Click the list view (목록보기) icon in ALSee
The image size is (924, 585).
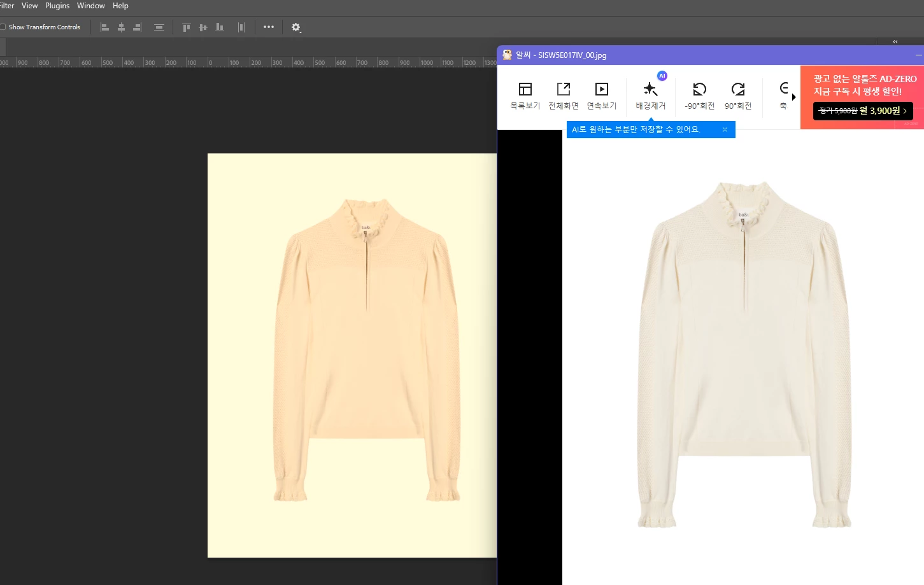coord(525,96)
